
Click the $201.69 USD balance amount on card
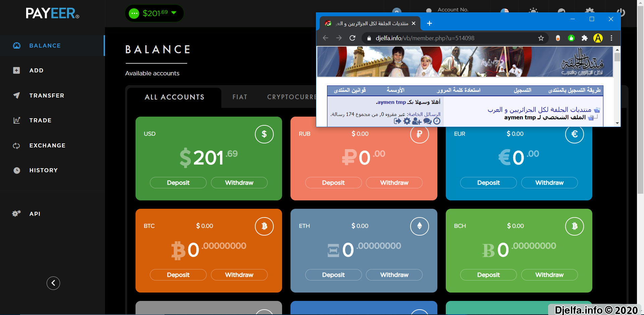click(x=209, y=158)
